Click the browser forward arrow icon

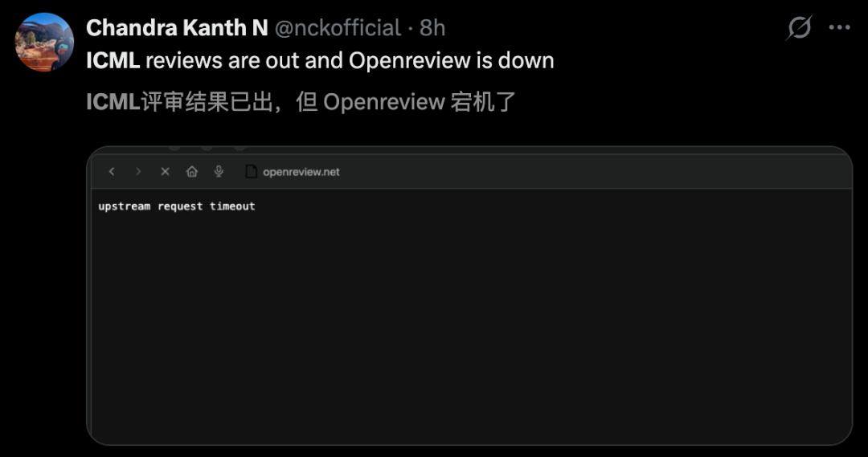[138, 172]
